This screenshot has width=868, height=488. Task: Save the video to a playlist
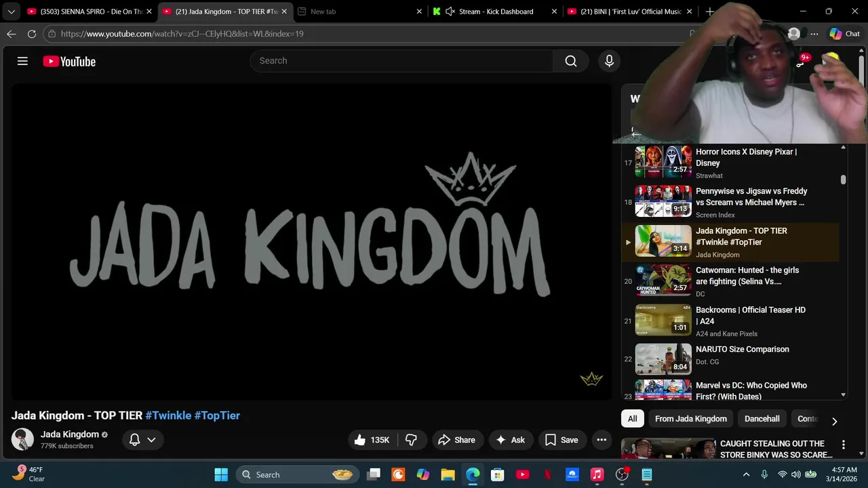pyautogui.click(x=562, y=440)
